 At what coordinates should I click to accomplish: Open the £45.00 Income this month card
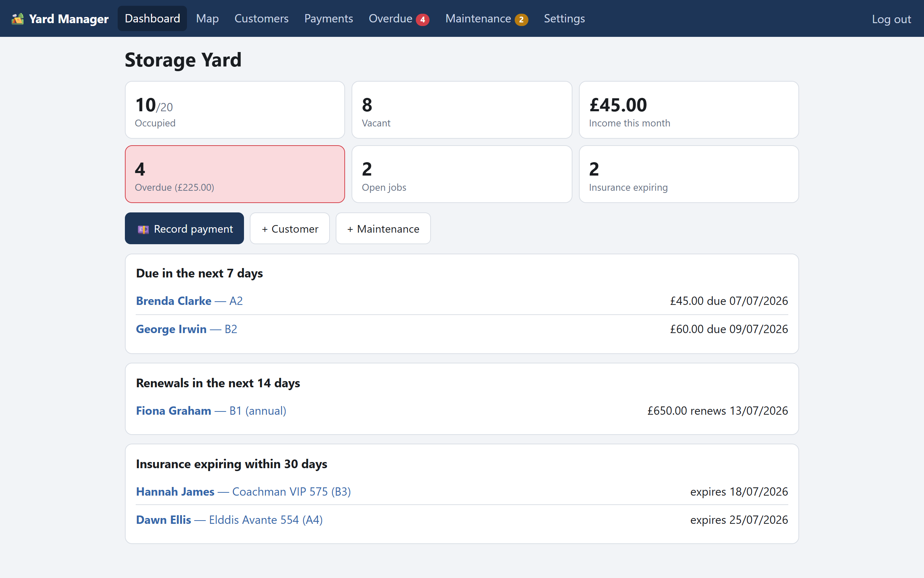pyautogui.click(x=689, y=110)
